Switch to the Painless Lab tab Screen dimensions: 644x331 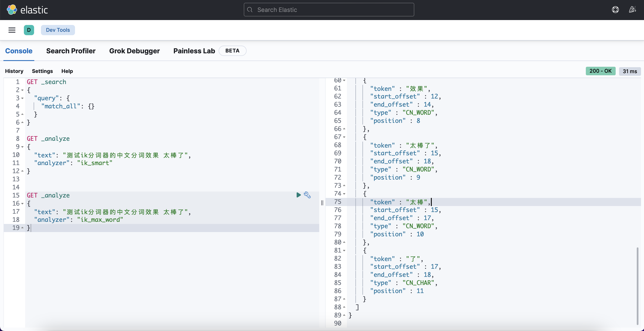194,51
